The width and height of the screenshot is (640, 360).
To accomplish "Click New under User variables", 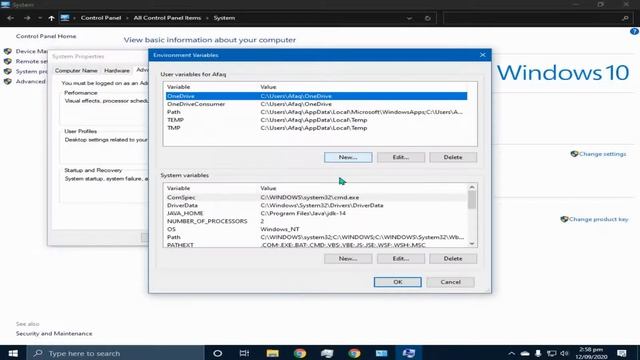I will click(348, 157).
